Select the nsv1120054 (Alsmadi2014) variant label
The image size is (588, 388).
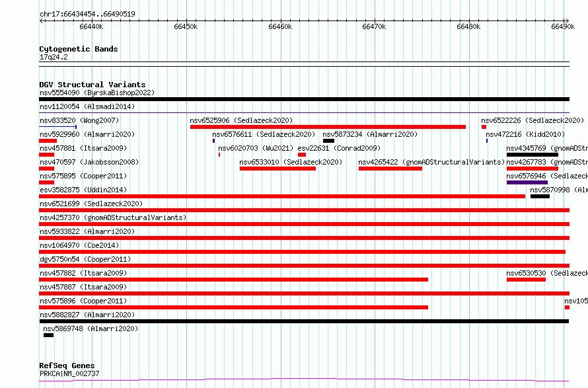87,106
